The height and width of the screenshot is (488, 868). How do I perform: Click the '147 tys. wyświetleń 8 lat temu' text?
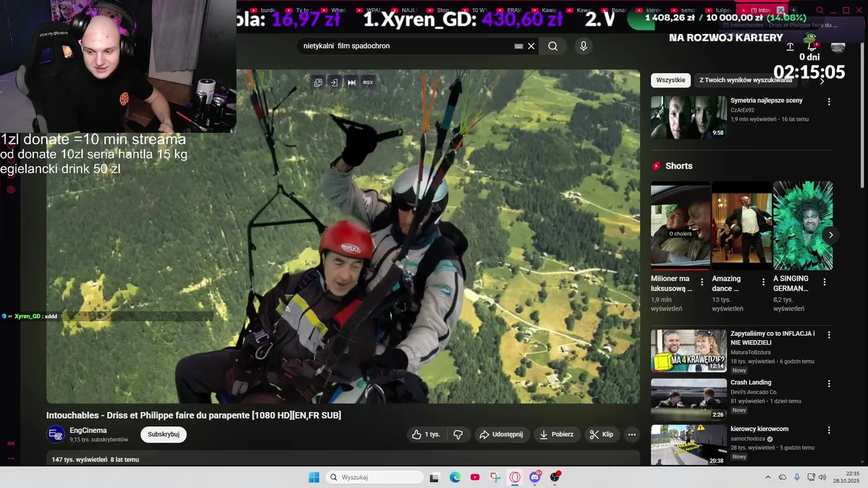pos(96,460)
